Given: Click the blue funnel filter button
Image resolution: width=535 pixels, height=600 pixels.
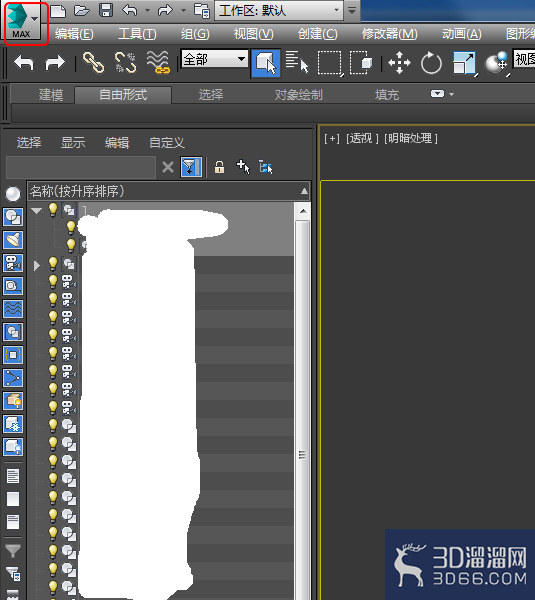Looking at the screenshot, I should pyautogui.click(x=191, y=167).
